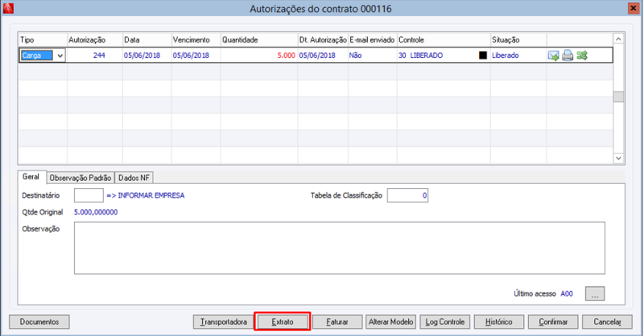This screenshot has width=644, height=336.
Task: Click the Alterar Modelo button
Action: [390, 322]
